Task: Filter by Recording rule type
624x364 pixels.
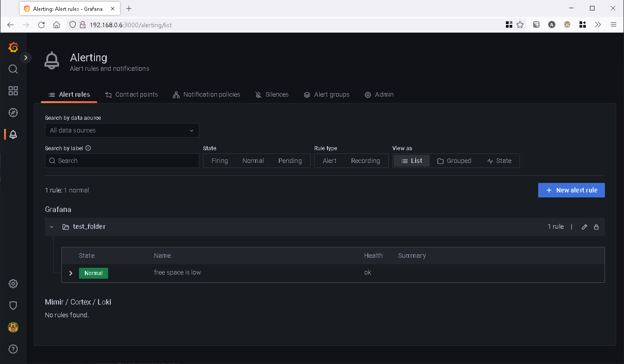Action: pos(365,161)
